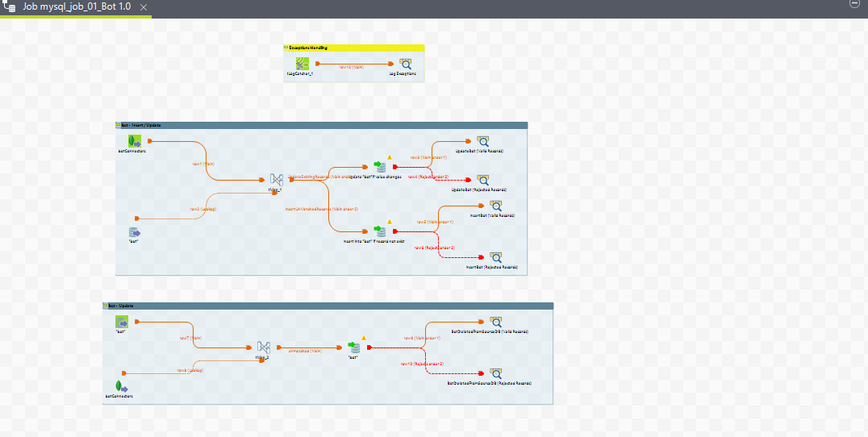The width and height of the screenshot is (868, 437).
Task: Select the row12 (Main) connection label
Action: 351,67
